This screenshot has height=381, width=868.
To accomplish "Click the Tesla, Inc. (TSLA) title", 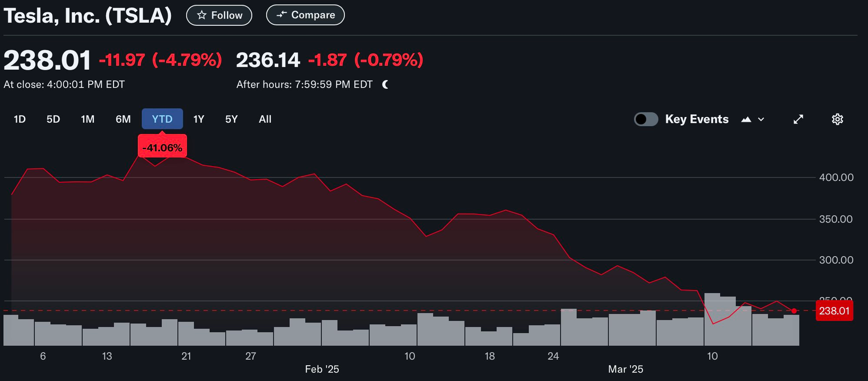I will coord(88,15).
